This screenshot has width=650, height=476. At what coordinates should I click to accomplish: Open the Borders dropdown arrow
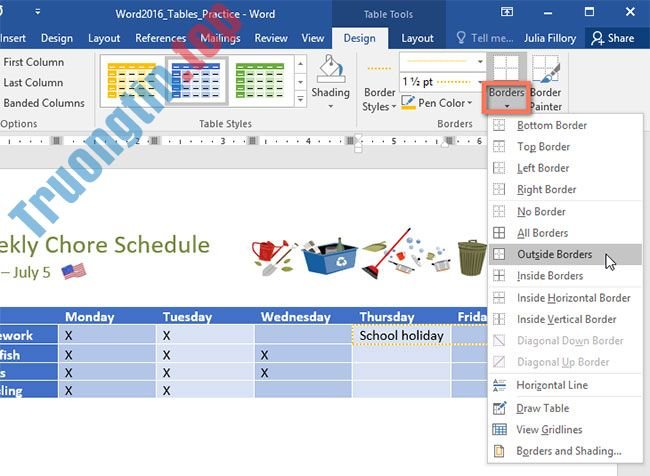click(507, 106)
